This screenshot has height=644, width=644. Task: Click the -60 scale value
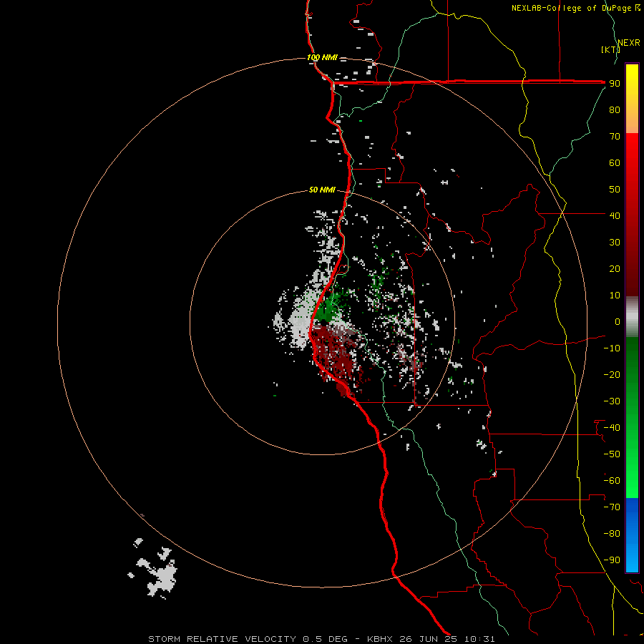coord(612,481)
